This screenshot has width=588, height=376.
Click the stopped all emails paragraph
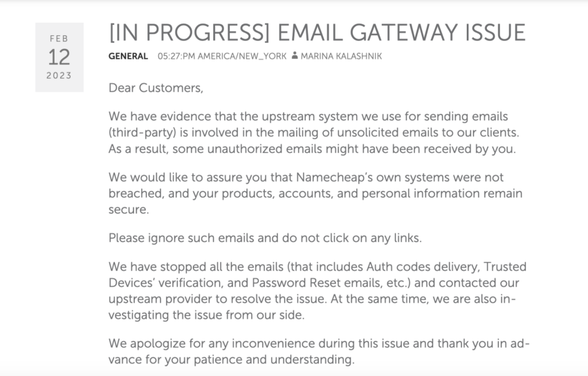318,290
